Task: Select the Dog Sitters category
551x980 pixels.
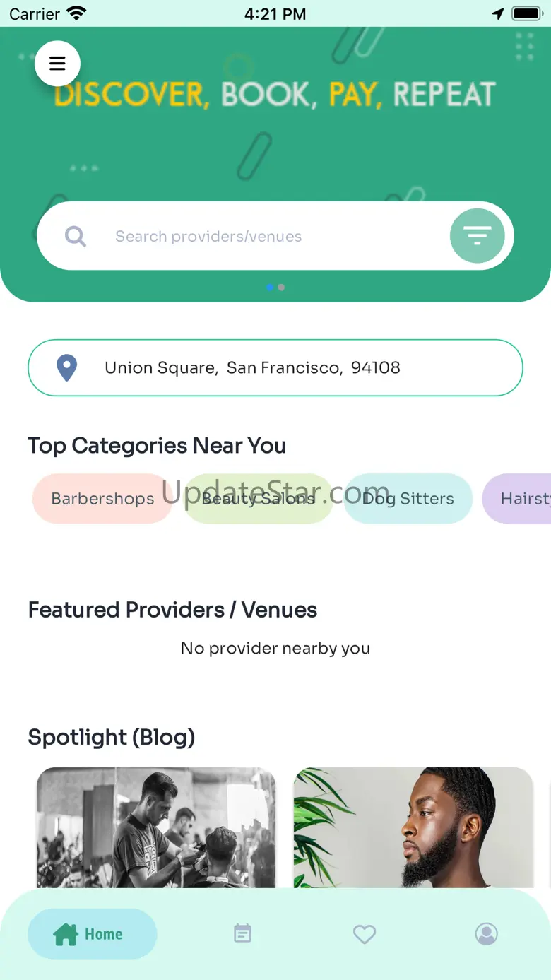Action: coord(408,499)
